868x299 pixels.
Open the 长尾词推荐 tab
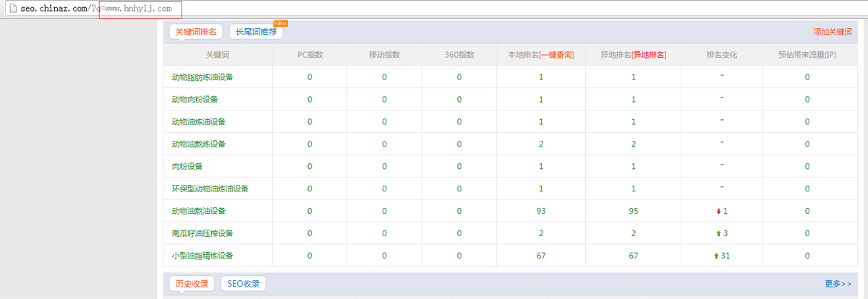click(x=256, y=32)
